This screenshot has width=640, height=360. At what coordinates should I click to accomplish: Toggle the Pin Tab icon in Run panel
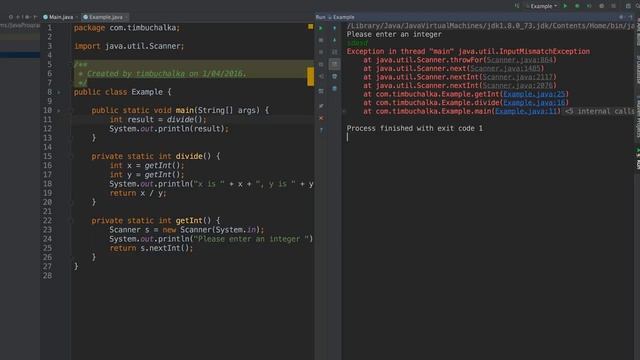pyautogui.click(x=321, y=106)
